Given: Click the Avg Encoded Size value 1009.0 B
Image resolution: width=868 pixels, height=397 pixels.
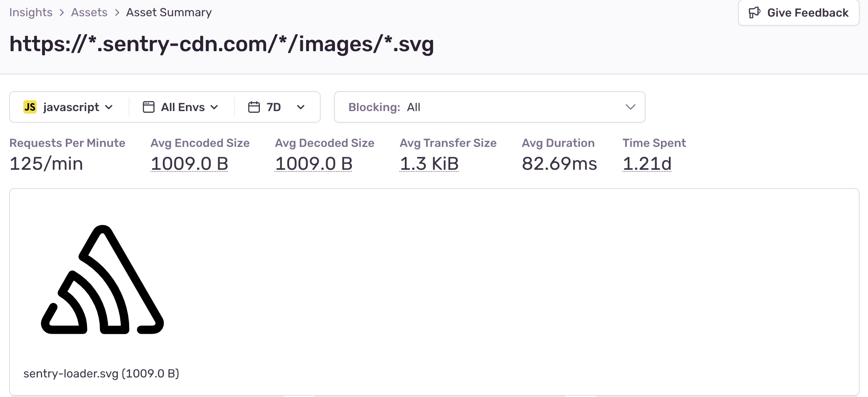Looking at the screenshot, I should [x=189, y=164].
